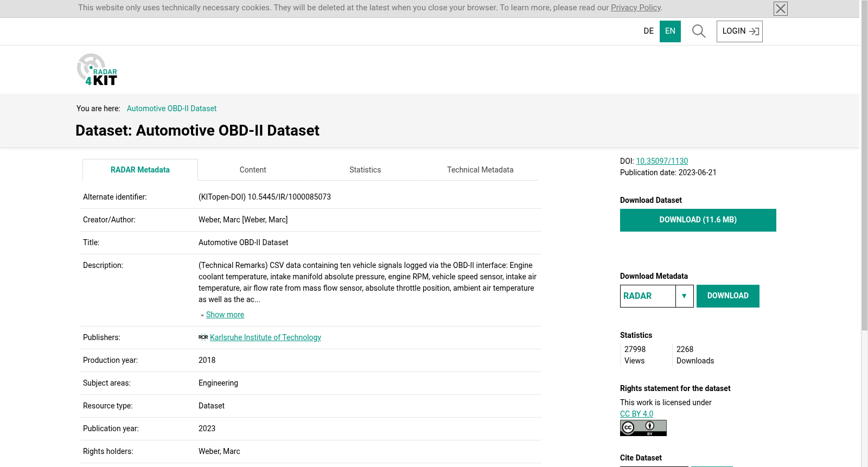Image resolution: width=868 pixels, height=467 pixels.
Task: Click the ROR icon beside Karlsruhe Institute
Action: 203,337
